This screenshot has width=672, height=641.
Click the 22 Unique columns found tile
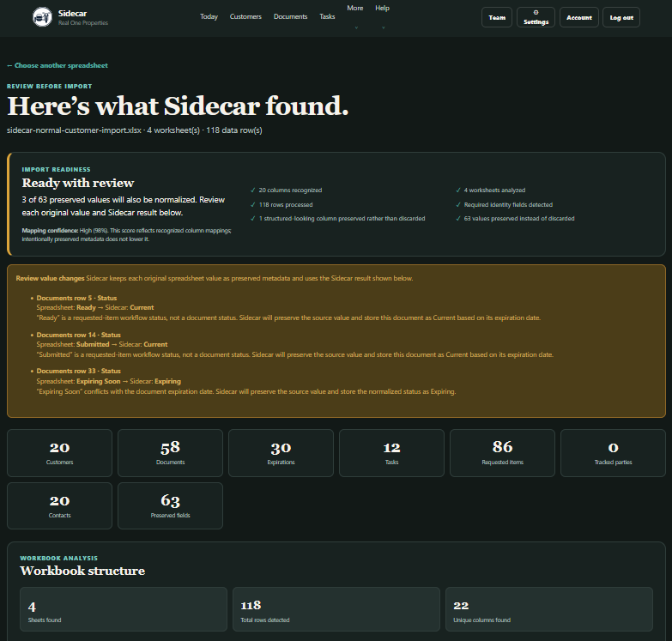(549, 609)
